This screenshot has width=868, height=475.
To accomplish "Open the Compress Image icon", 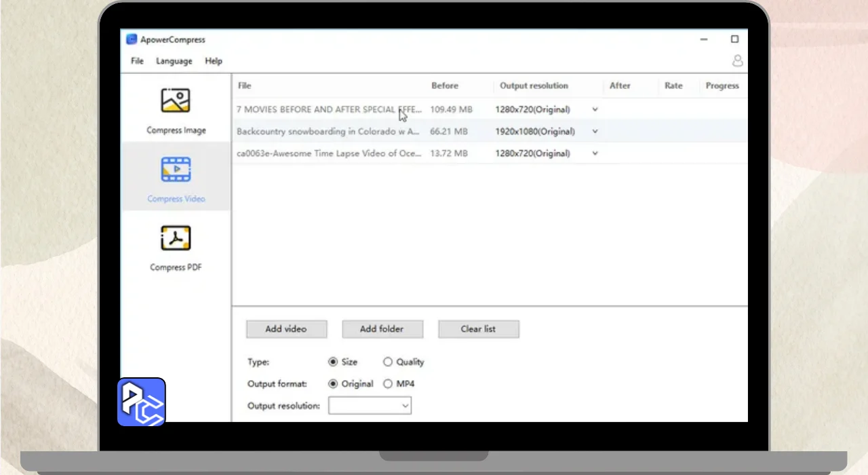I will (176, 101).
